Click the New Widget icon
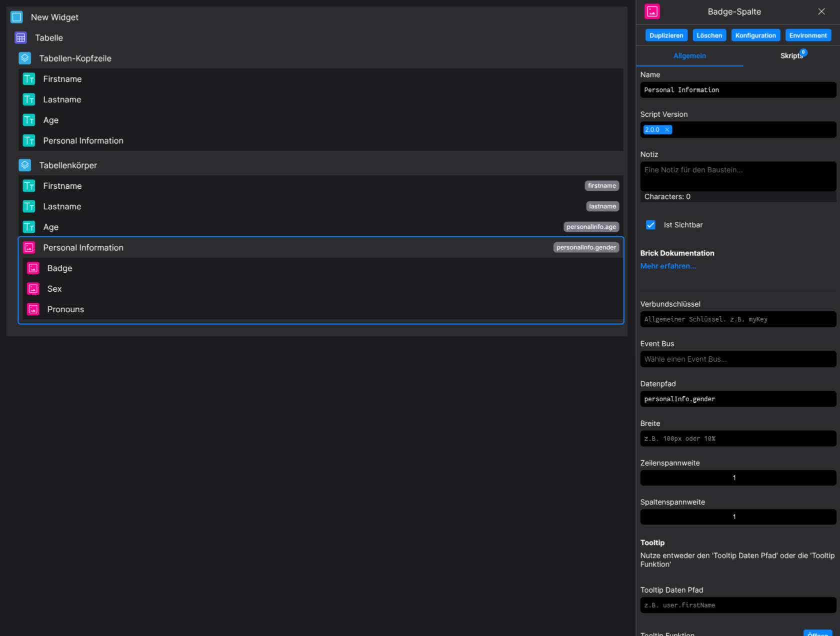This screenshot has width=840, height=636. [x=16, y=16]
